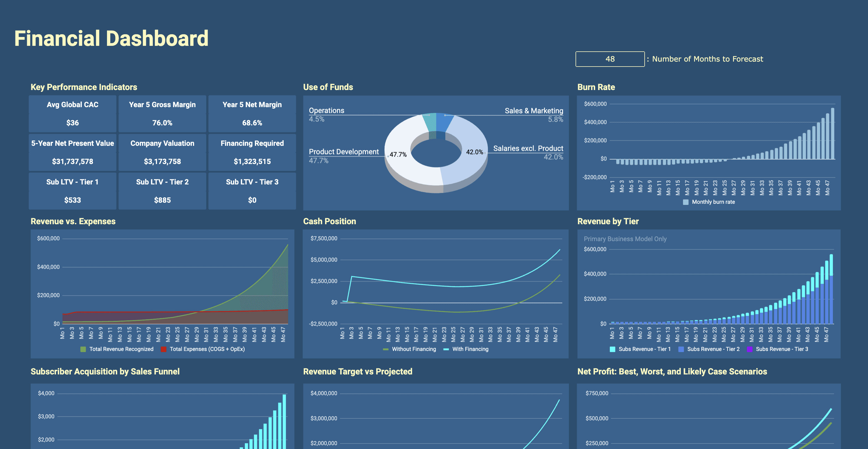Click the Revenue by Tier heading
Screen dimensions: 868x449
608,221
